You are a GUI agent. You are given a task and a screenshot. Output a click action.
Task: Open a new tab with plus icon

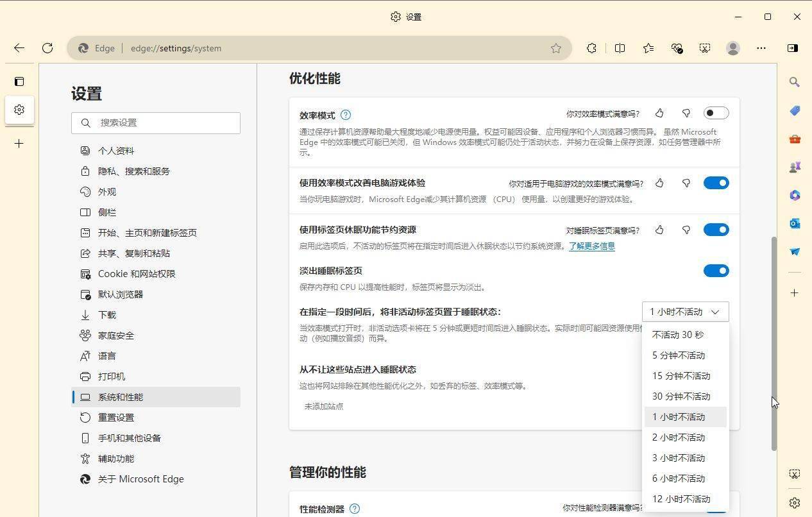click(x=19, y=144)
